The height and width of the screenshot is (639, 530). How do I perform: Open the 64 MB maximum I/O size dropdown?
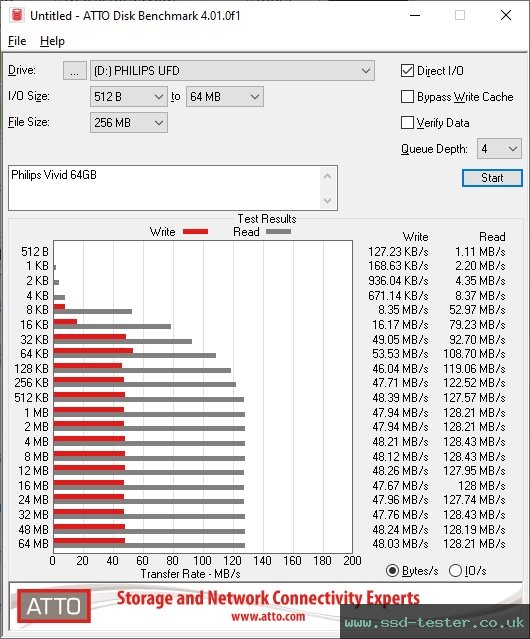click(225, 97)
